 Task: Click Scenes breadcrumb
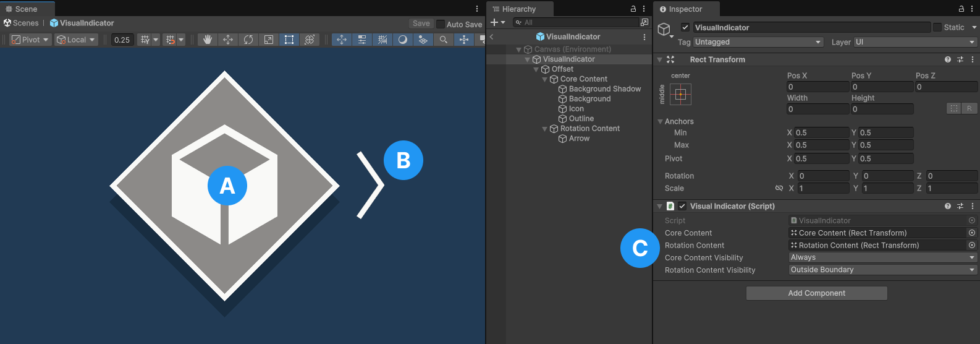pos(21,23)
